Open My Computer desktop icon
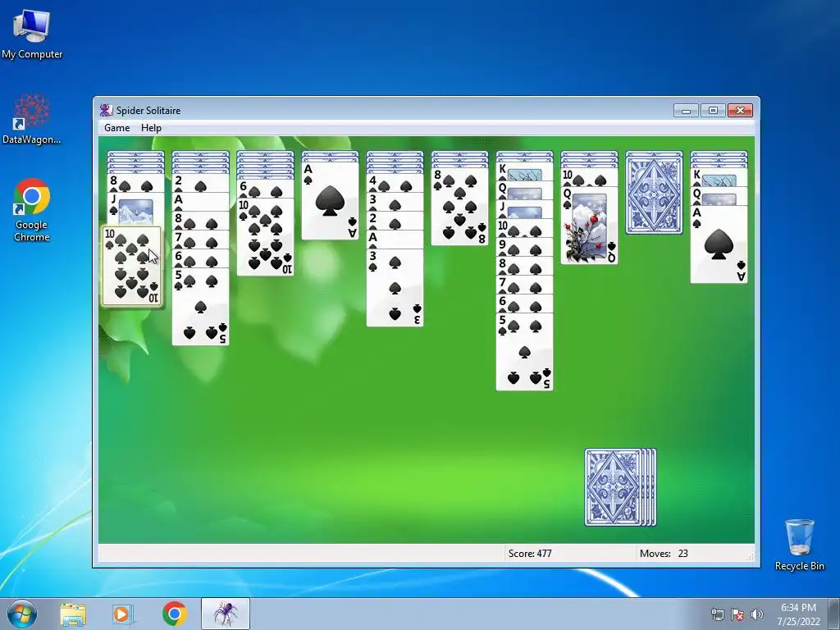Image resolution: width=840 pixels, height=630 pixels. tap(32, 34)
